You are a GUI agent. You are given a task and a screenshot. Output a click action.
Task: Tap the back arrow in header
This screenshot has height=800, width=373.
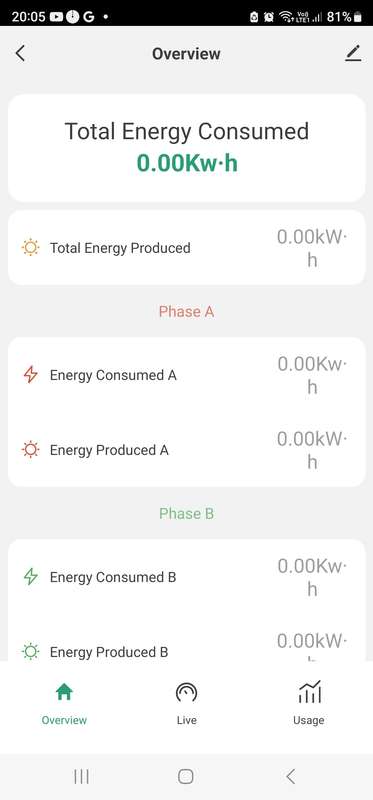click(20, 53)
